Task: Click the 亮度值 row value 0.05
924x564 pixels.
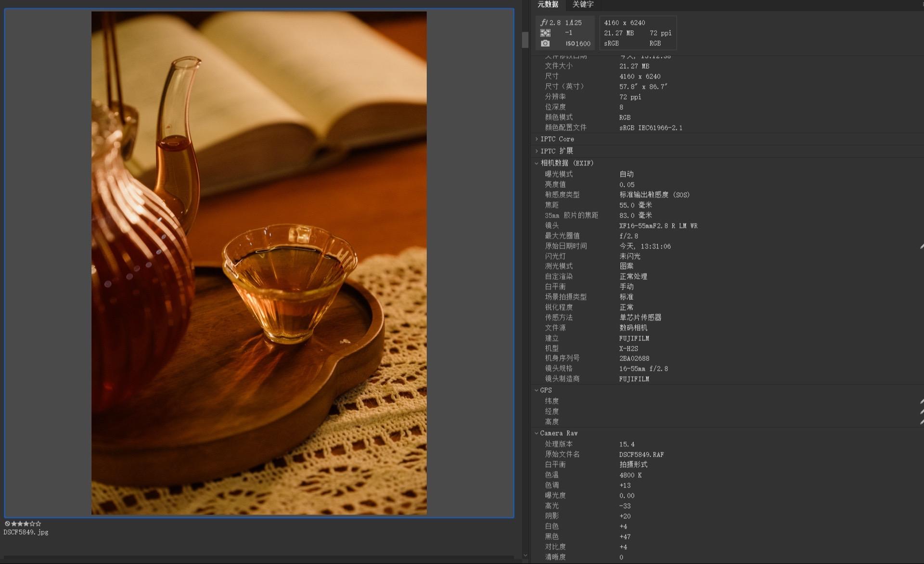Action: tap(627, 185)
